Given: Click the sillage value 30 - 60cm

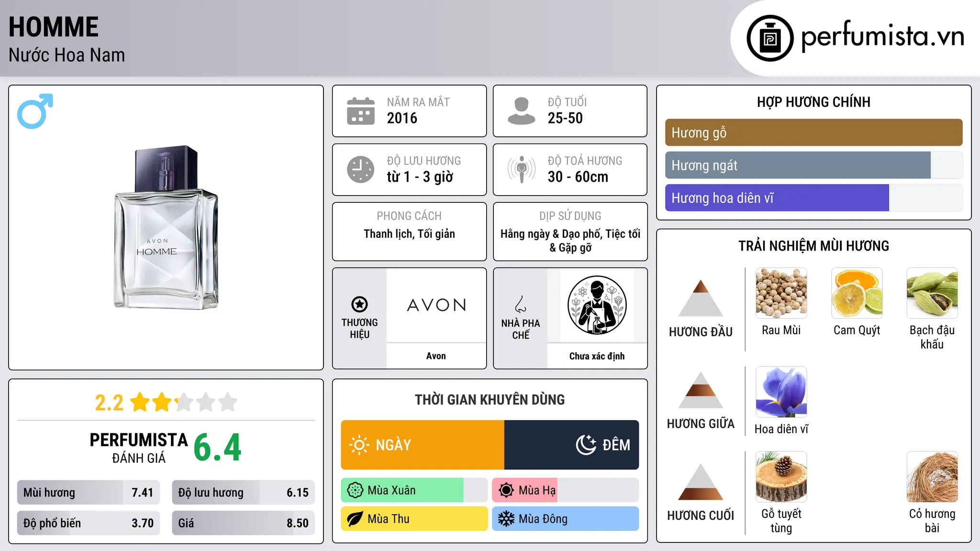Looking at the screenshot, I should point(578,177).
